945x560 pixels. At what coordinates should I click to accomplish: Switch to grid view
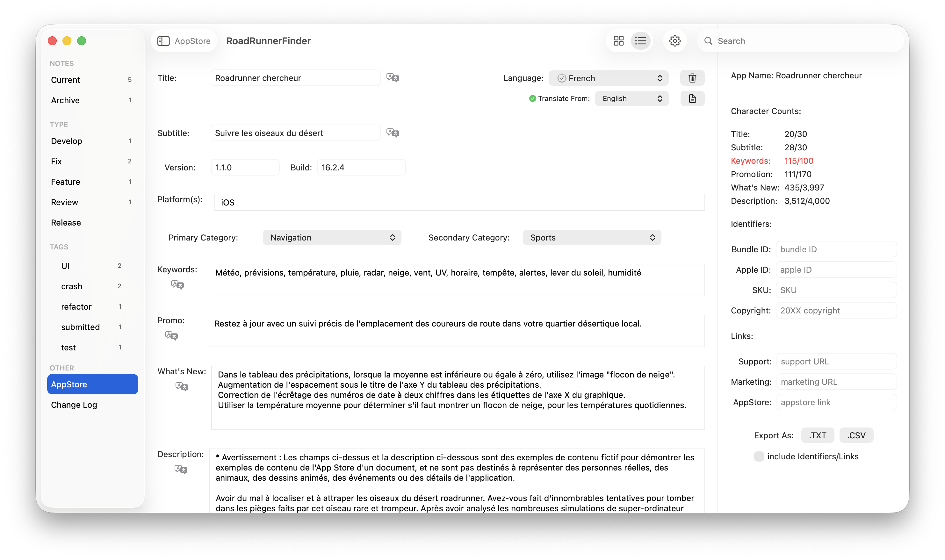pyautogui.click(x=618, y=41)
